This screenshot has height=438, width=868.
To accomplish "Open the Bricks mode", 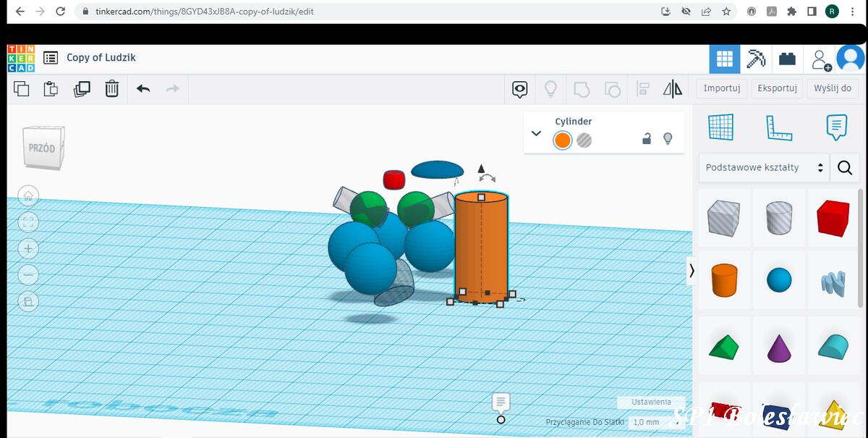I will 787,59.
